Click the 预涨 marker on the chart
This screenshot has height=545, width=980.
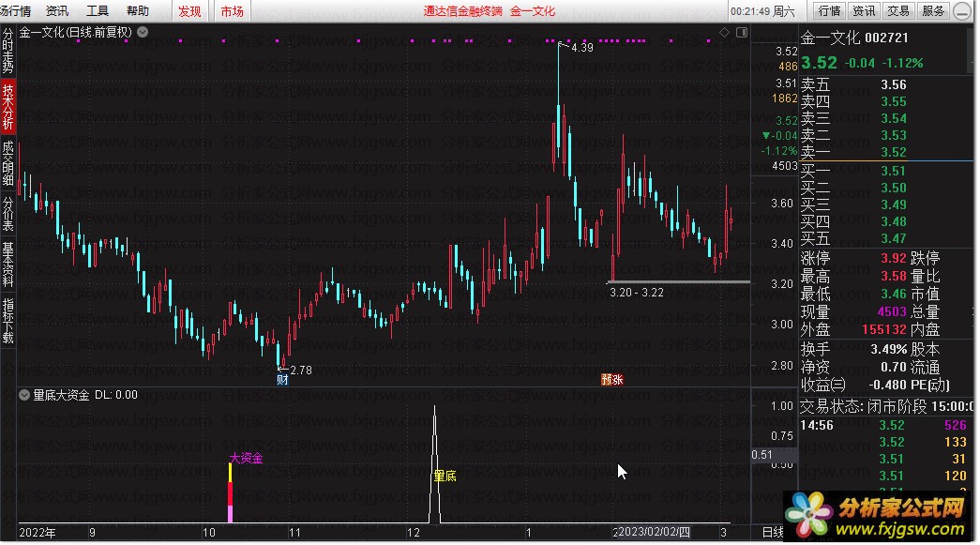click(611, 379)
